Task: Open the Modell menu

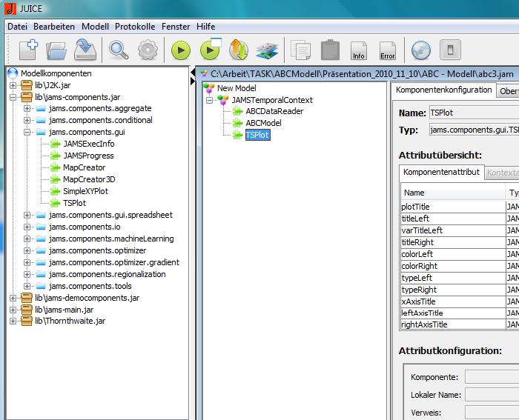Action: click(95, 26)
